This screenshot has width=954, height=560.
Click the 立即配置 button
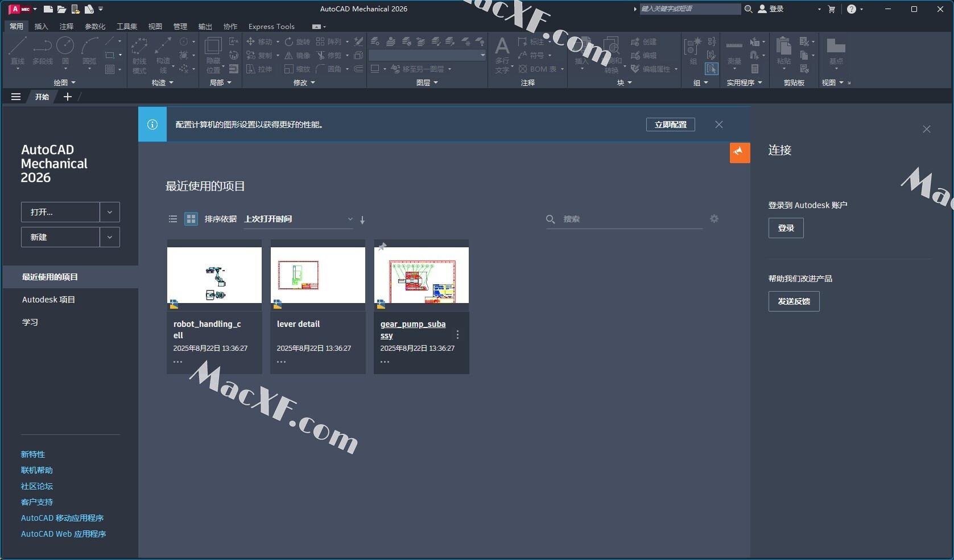671,125
